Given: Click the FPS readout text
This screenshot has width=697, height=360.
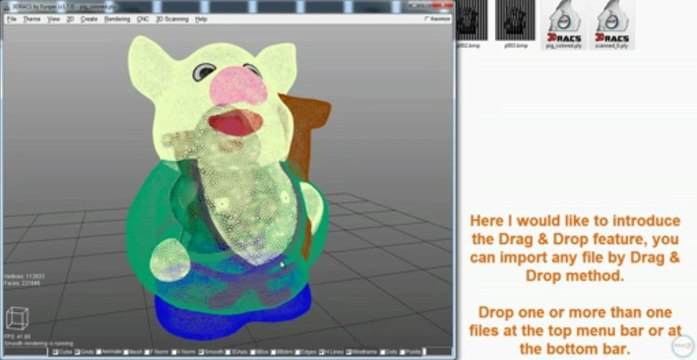Looking at the screenshot, I should (x=17, y=336).
